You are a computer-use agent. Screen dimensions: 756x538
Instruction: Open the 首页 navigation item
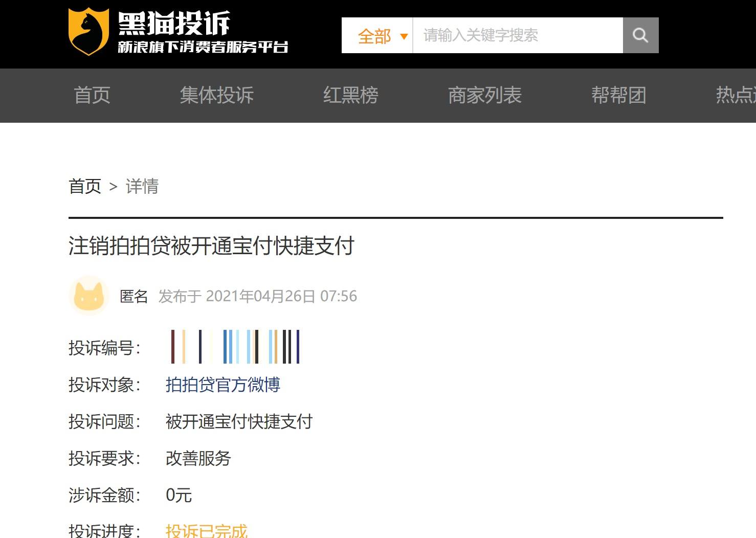(92, 95)
